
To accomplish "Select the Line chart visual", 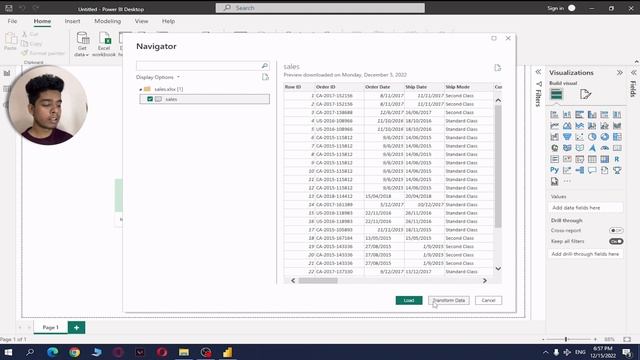I will (x=554, y=126).
